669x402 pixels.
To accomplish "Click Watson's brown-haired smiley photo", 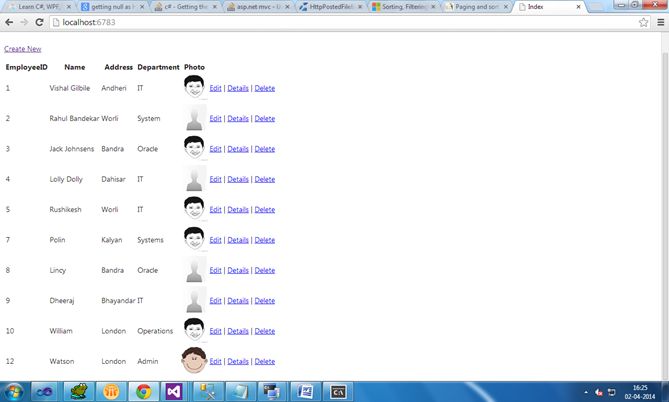I will point(194,360).
